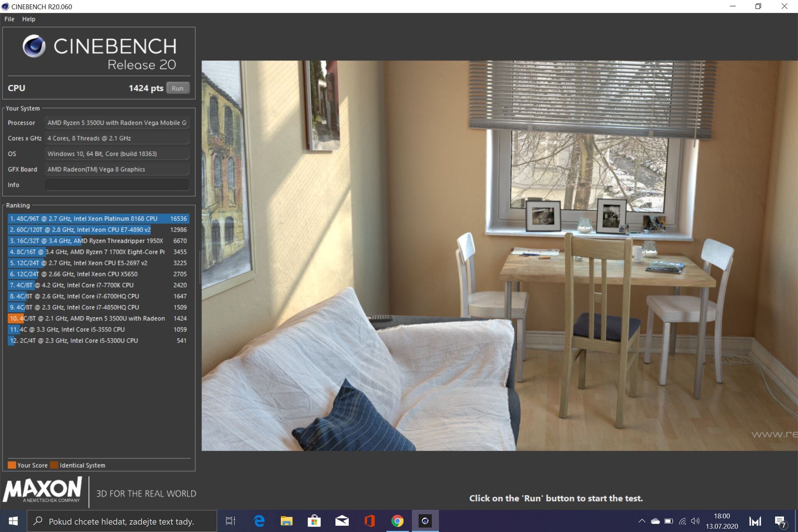Click the Identical System color swatch
Screen dimensions: 798x532
point(54,465)
